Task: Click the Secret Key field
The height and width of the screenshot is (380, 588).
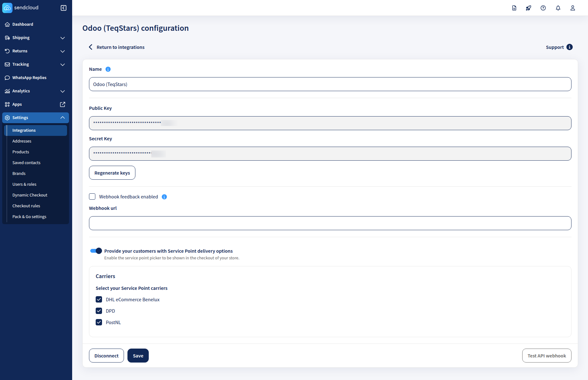Action: coord(330,154)
